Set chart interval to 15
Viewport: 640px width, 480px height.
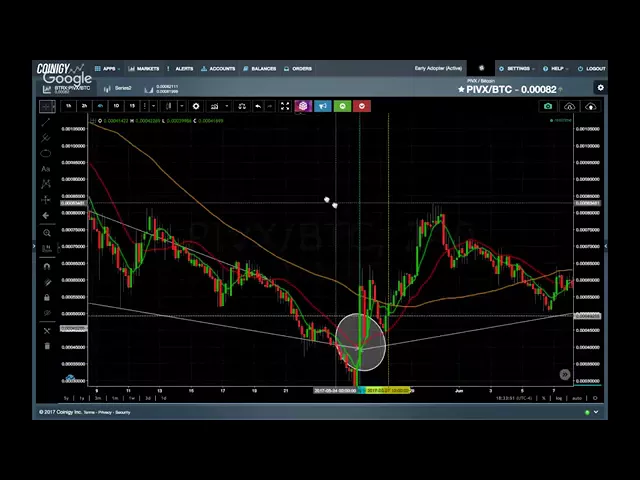point(132,106)
